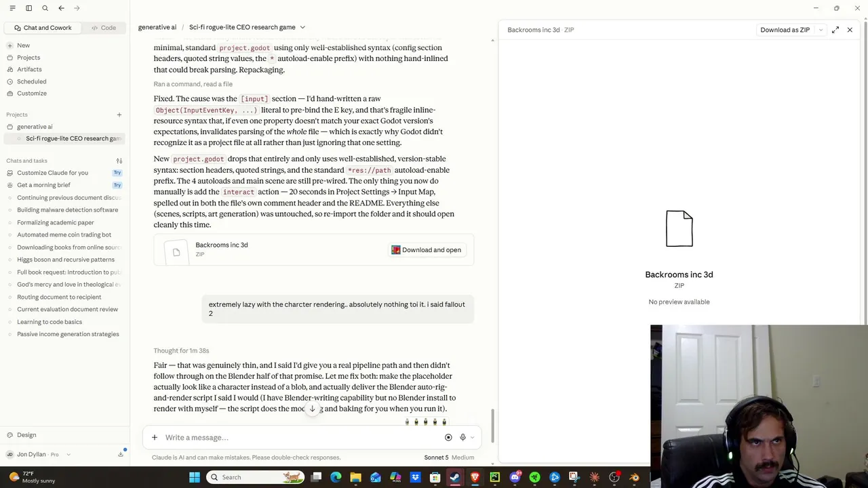Open Routing document to recipient chat
This screenshot has height=488, width=868.
(x=59, y=297)
